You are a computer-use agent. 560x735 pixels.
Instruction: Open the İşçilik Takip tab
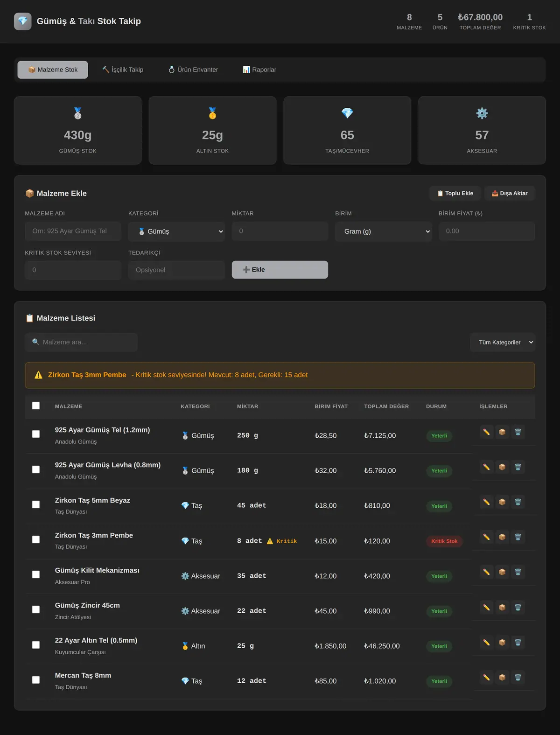(x=123, y=70)
